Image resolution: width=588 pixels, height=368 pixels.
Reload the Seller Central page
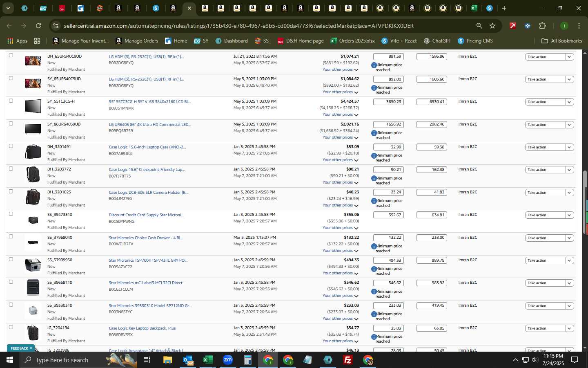[38, 26]
